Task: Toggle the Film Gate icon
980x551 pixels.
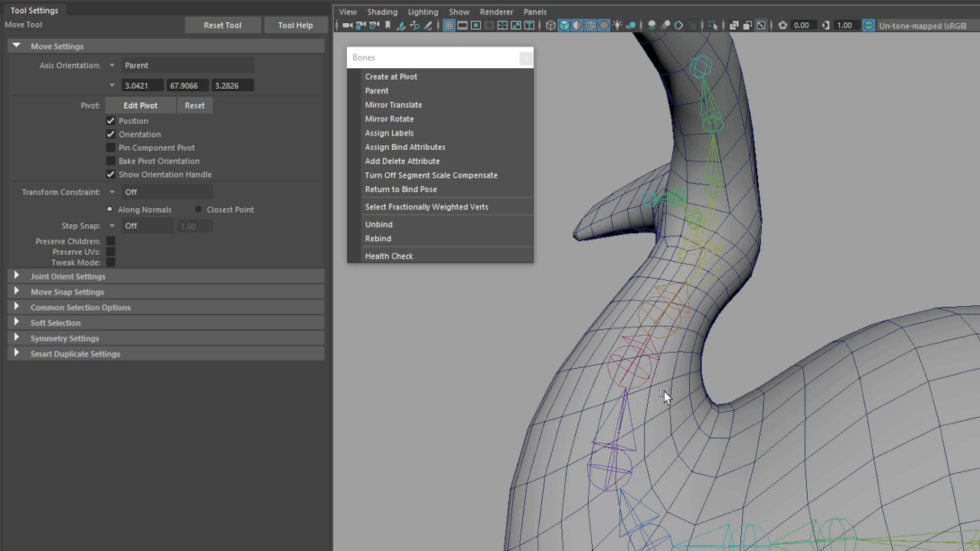Action: [x=462, y=25]
